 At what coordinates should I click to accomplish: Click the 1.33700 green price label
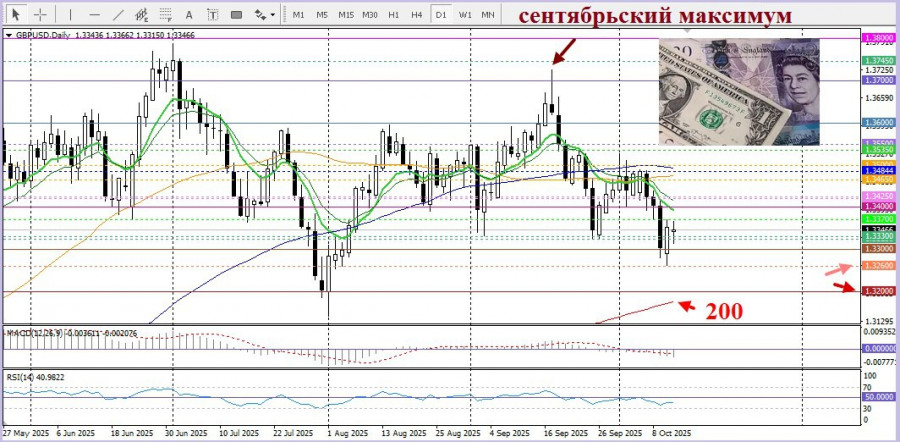[878, 219]
